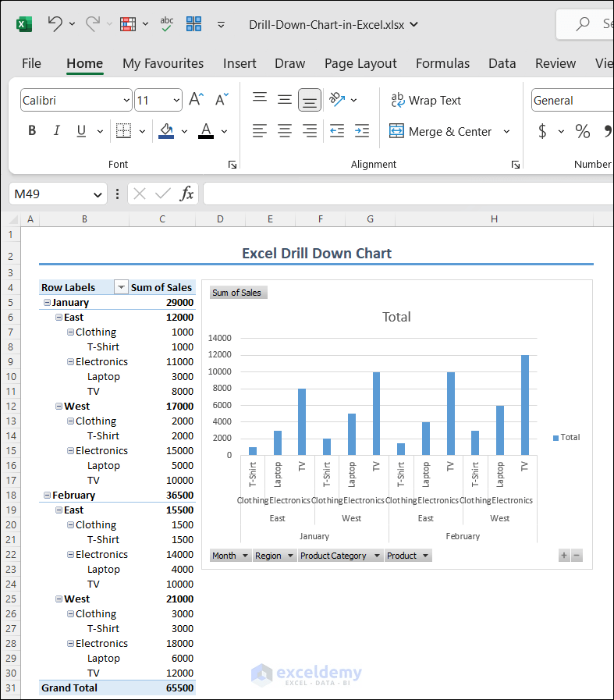
Task: Open font size 11 dropdown
Action: [176, 101]
